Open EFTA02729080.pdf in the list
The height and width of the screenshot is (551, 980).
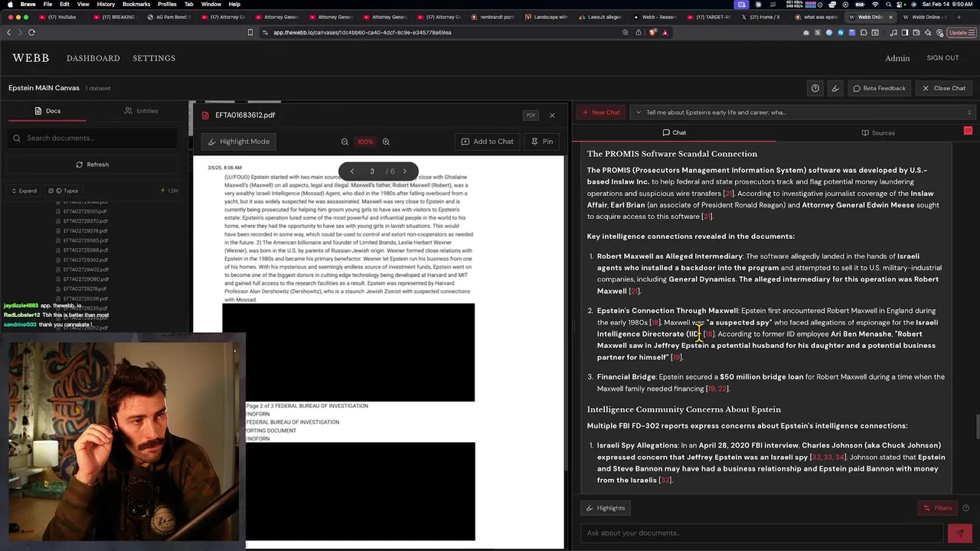[85, 279]
